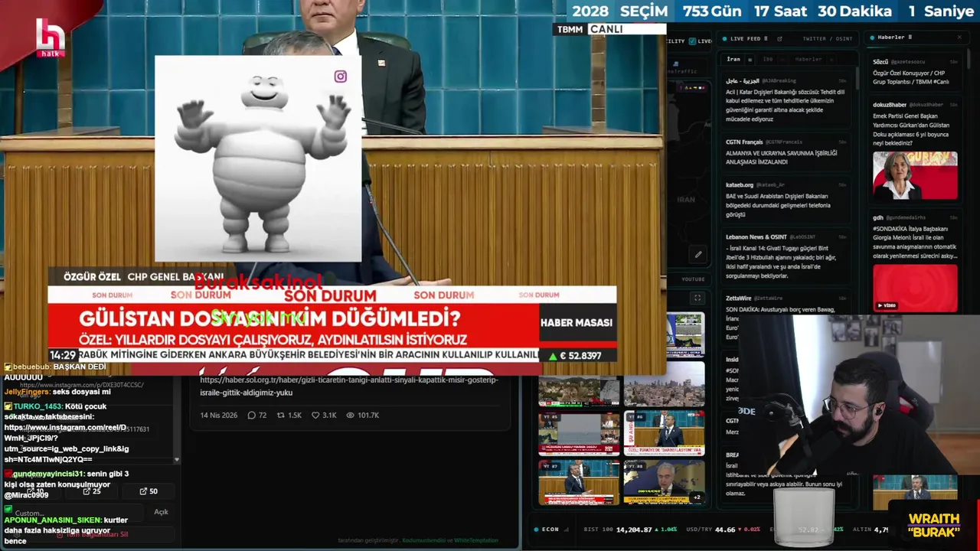Click USD/TRY ticker value 44.66
980x551 pixels.
click(724, 530)
